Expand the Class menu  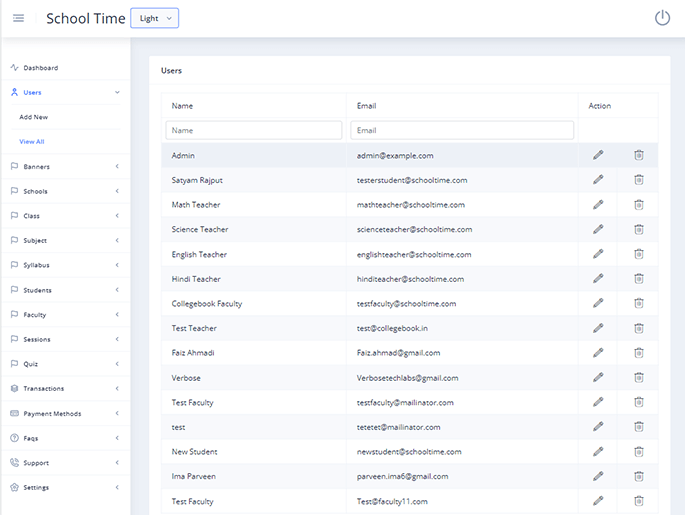tap(66, 216)
